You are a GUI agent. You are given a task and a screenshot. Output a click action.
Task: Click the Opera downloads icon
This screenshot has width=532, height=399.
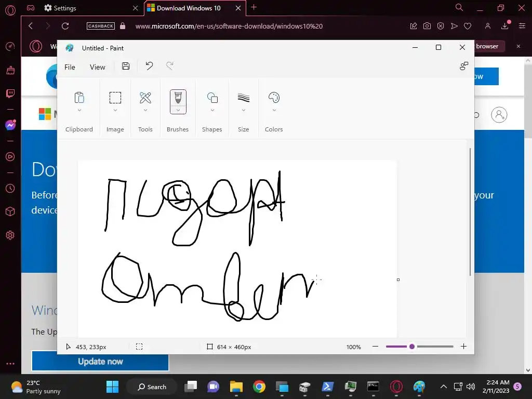505,26
